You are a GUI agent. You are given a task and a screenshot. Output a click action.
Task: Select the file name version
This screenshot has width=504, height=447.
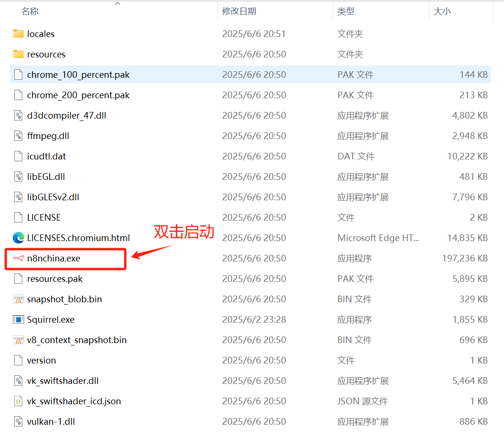[x=41, y=360]
